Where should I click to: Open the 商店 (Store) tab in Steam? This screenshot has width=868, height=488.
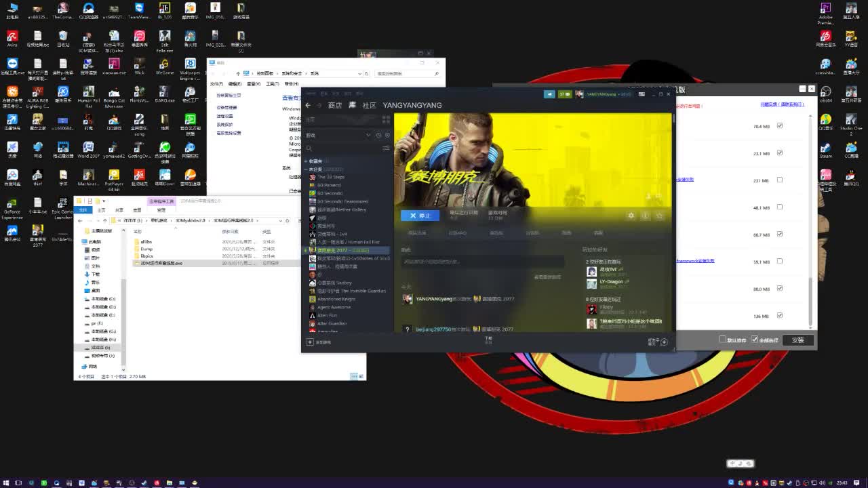coord(335,105)
